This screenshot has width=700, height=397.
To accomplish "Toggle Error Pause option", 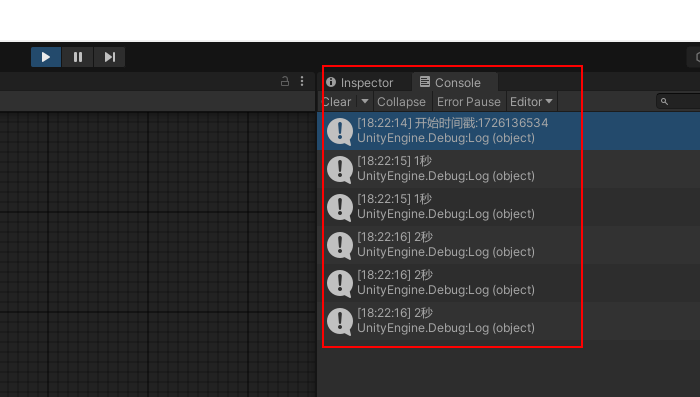I will (469, 102).
